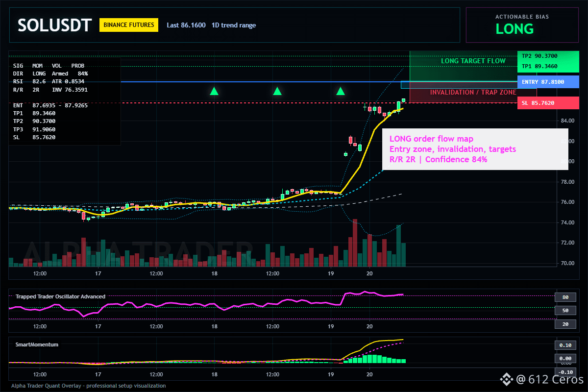
Task: Click the green up-triangle signal above date 19
Action: (341, 91)
